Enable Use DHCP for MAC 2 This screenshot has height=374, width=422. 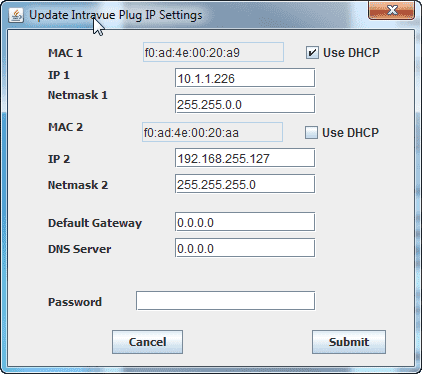[x=311, y=133]
